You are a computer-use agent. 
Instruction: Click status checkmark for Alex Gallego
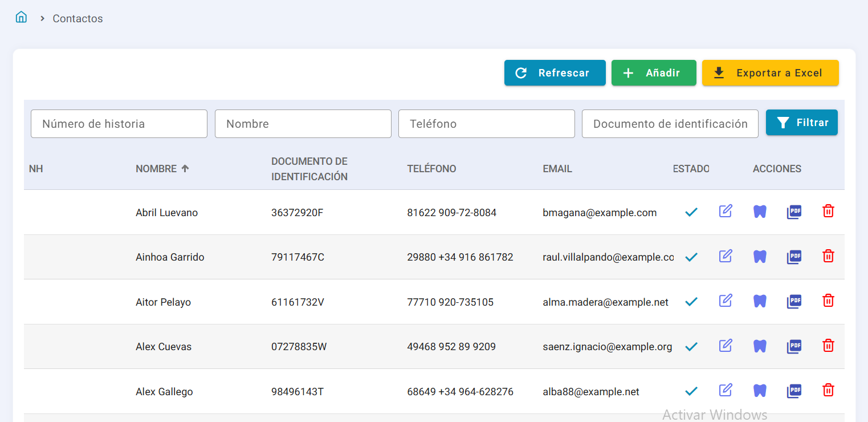click(691, 391)
